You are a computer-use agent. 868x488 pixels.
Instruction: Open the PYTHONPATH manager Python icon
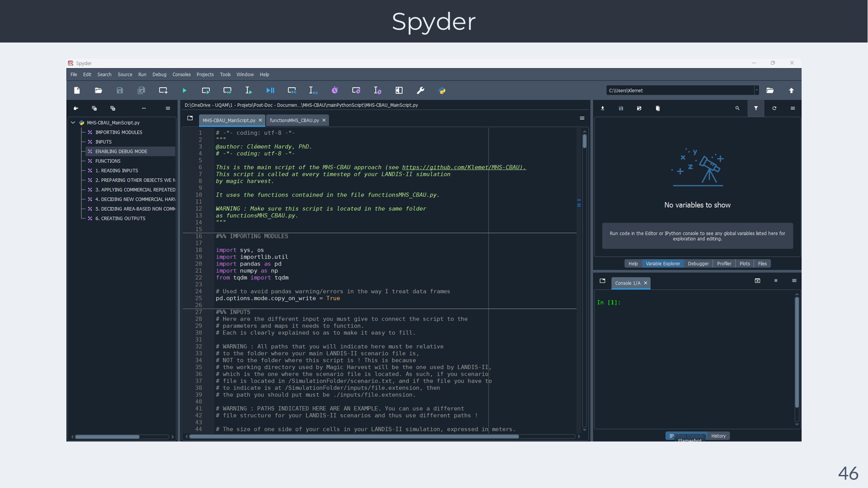442,91
